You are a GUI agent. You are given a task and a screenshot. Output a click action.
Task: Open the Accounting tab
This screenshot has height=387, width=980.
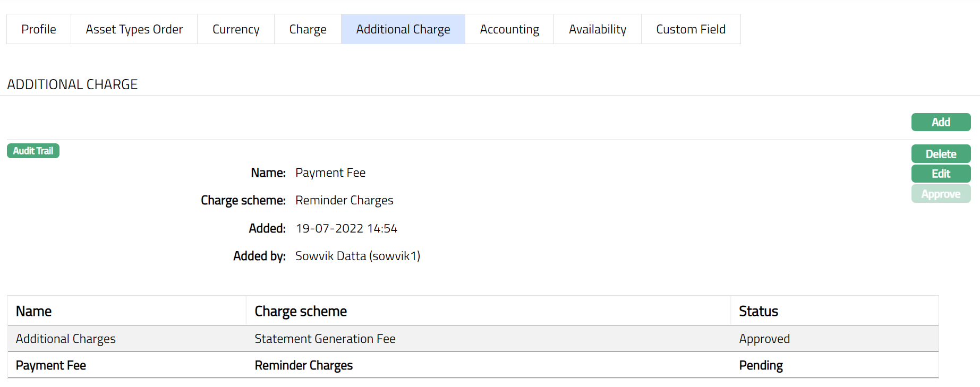tap(509, 29)
